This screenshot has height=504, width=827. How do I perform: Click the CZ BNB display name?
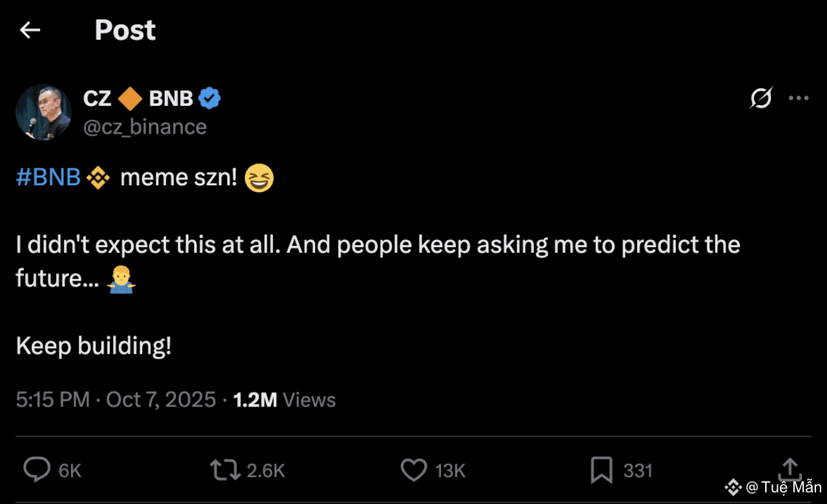[138, 98]
